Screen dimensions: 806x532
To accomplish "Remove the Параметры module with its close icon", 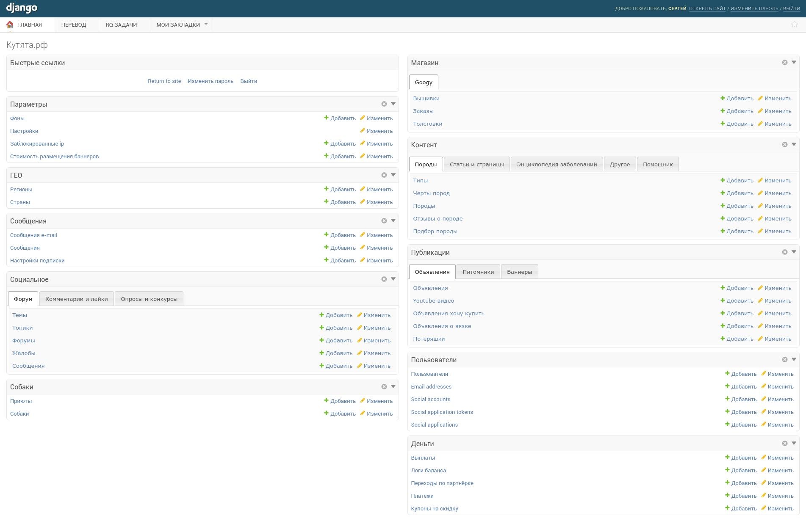I will click(x=384, y=104).
